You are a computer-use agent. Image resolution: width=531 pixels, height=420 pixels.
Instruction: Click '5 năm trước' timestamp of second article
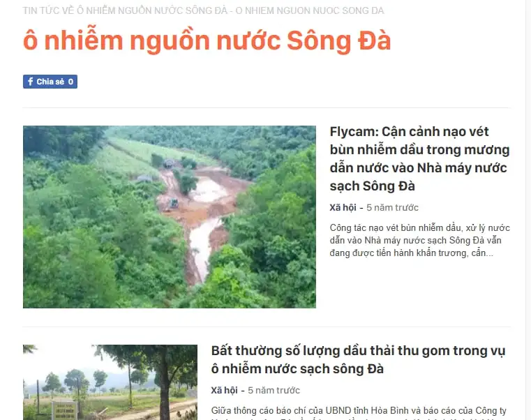point(274,390)
